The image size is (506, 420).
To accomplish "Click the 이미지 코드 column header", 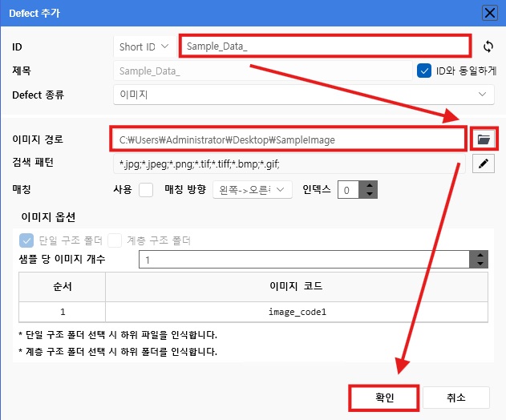I will point(297,286).
